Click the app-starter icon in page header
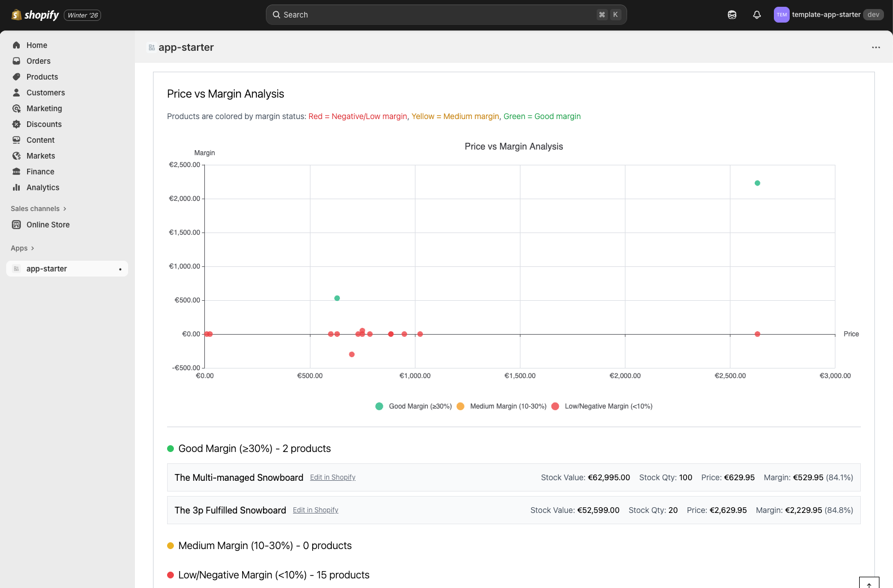Image resolution: width=893 pixels, height=588 pixels. [x=151, y=47]
